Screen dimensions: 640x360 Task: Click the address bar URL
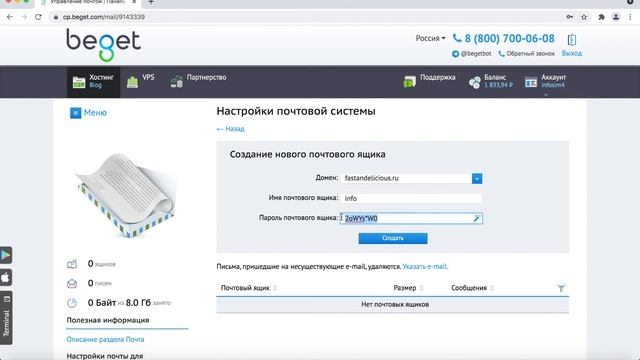click(x=104, y=17)
